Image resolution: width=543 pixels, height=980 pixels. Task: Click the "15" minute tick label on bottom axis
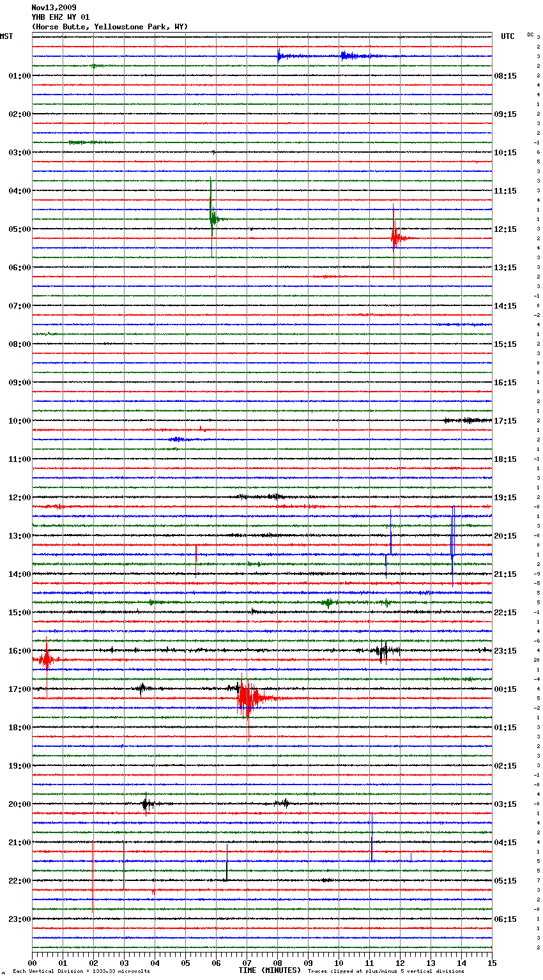coord(492,963)
